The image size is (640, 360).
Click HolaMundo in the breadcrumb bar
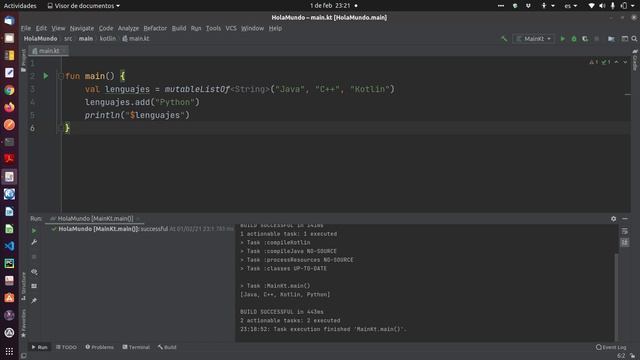[x=40, y=39]
